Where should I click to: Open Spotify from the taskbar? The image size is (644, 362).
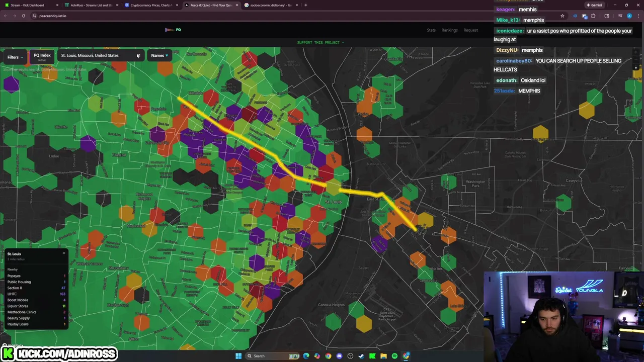394,356
